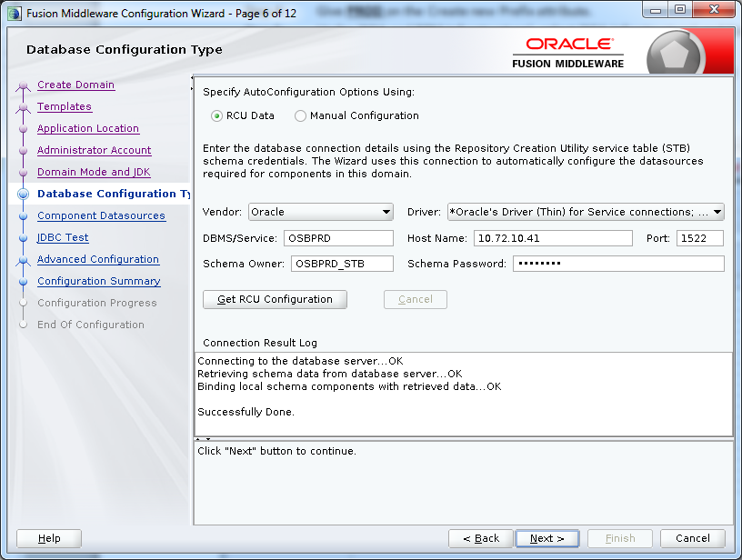Select the RCU Data radio button
This screenshot has height=560, width=742.
(216, 115)
